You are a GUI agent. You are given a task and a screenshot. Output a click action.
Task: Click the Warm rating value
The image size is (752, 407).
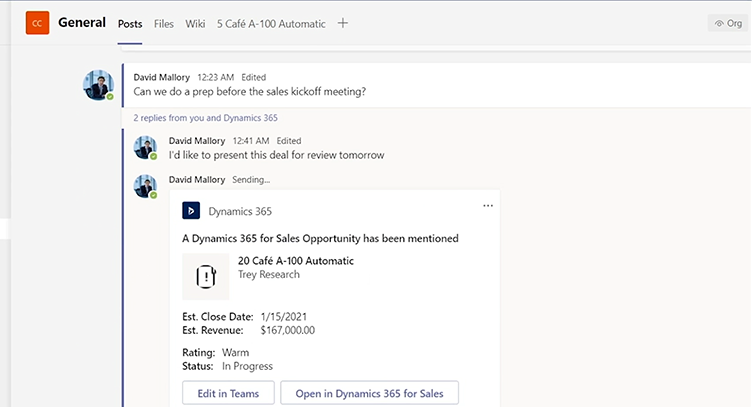[x=235, y=353]
